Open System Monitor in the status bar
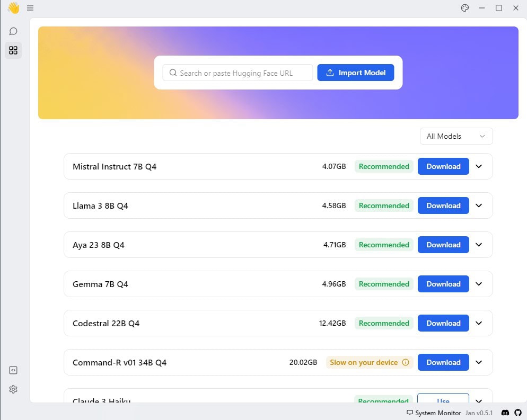527x420 pixels. point(434,413)
